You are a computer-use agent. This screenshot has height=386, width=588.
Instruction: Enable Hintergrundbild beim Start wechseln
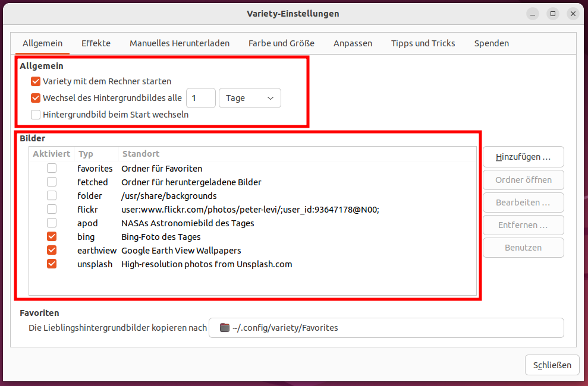coord(36,115)
